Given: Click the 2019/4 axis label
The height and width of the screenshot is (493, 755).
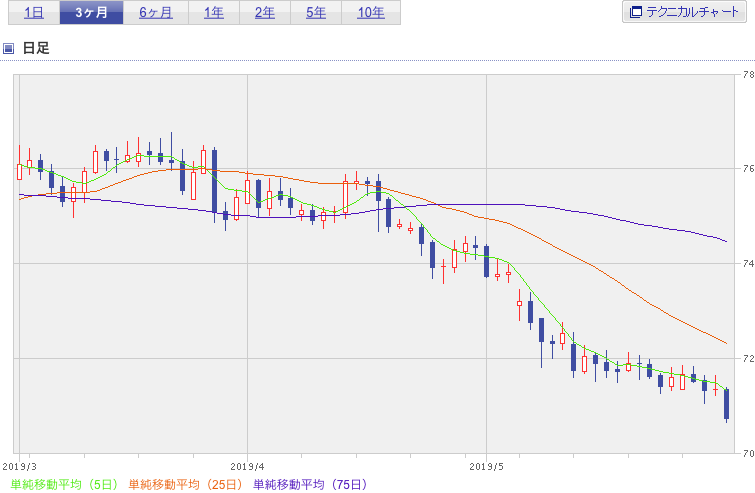Looking at the screenshot, I should click(247, 466).
